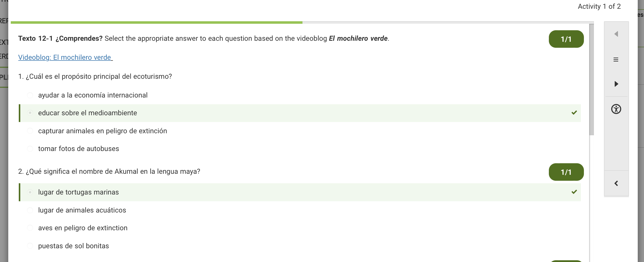Viewport: 644px width, 262px height.
Task: Choose 'tomar fotos de autobuses' option
Action: point(30,149)
